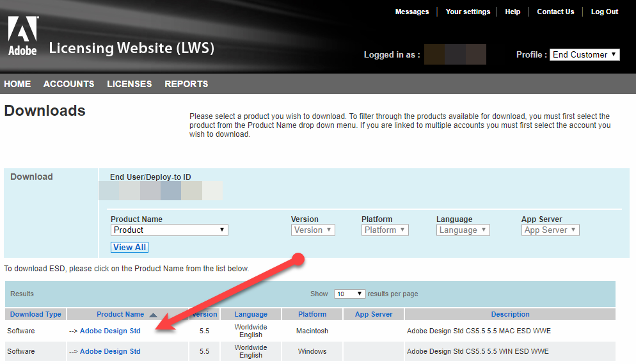Open the ACCOUNTS menu
The width and height of the screenshot is (636, 364).
[x=69, y=84]
